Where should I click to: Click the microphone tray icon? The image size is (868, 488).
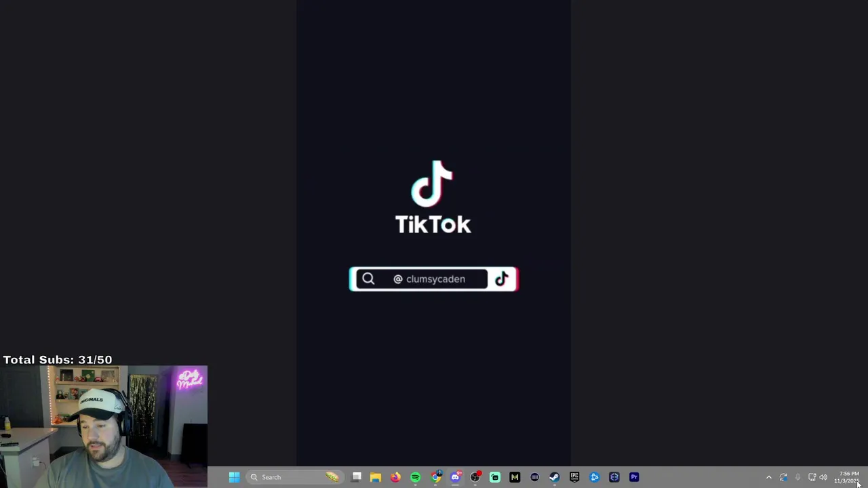coord(797,477)
